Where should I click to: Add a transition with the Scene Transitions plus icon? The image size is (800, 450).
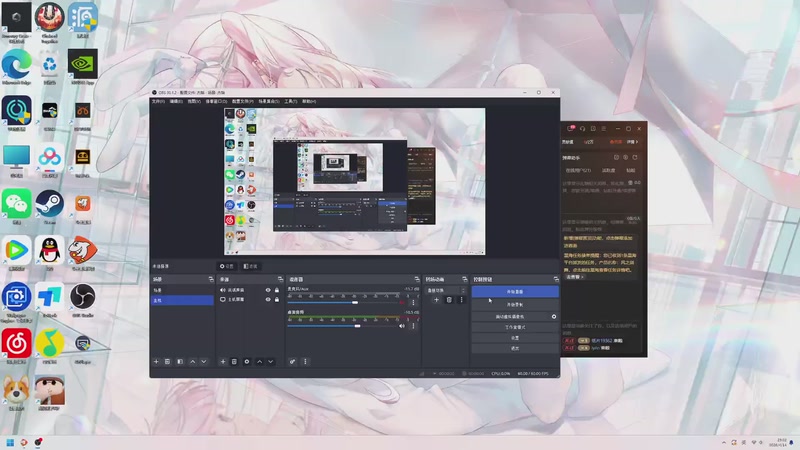436,300
